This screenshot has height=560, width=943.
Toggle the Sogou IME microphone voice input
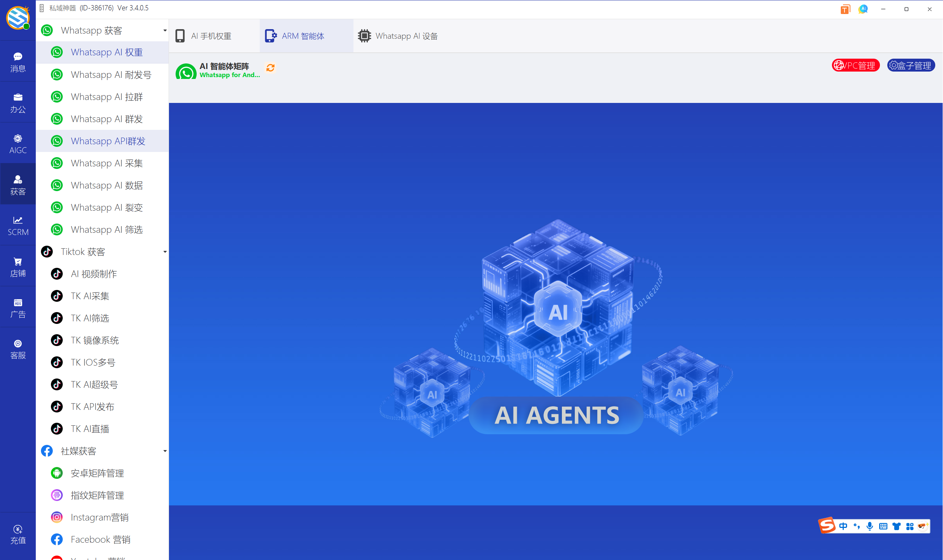(870, 526)
